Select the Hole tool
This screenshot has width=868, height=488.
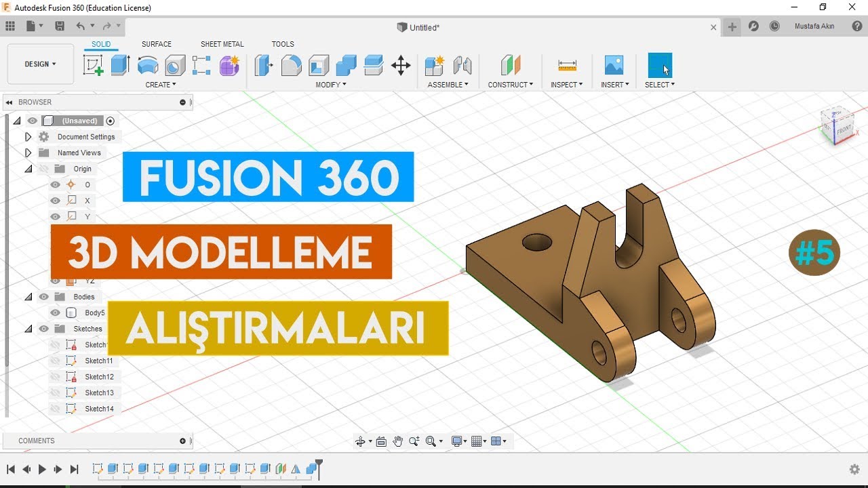point(175,65)
